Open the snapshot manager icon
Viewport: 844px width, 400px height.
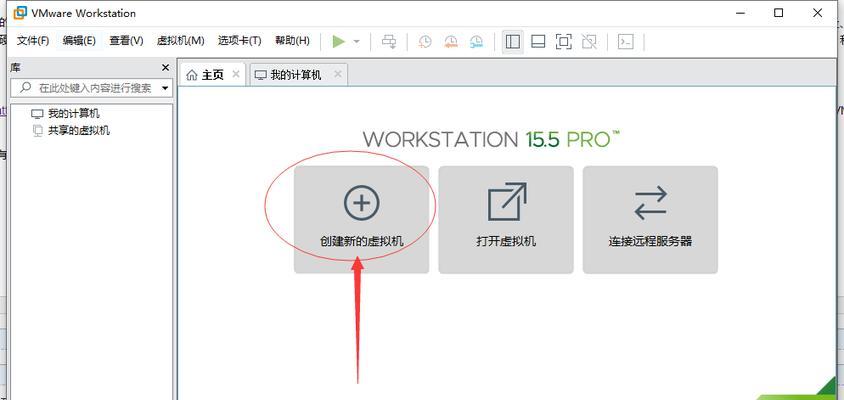[x=476, y=41]
